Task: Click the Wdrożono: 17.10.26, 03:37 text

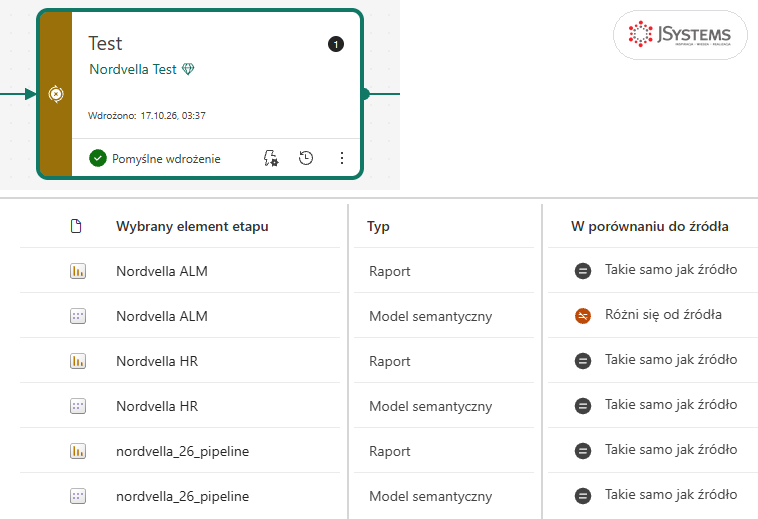Action: (x=146, y=115)
